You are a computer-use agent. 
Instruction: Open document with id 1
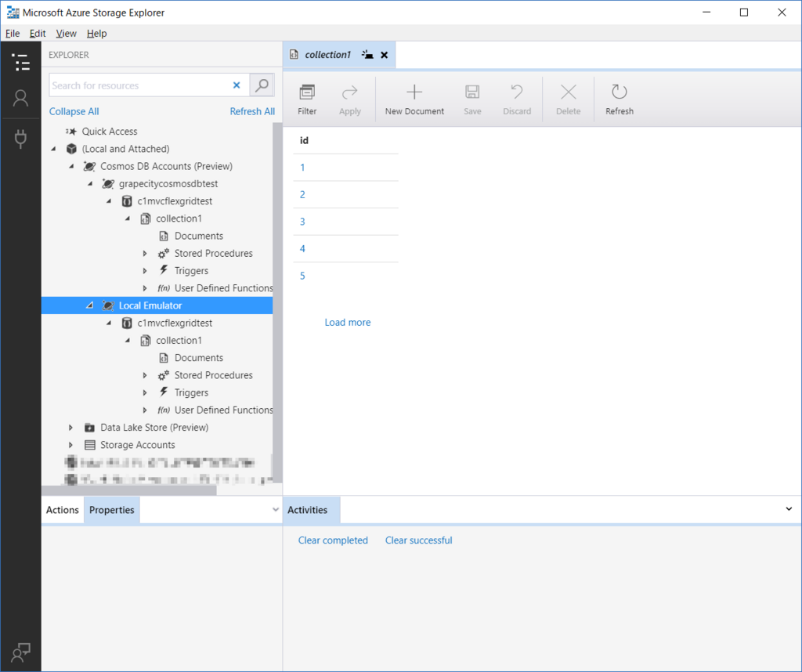click(x=302, y=168)
